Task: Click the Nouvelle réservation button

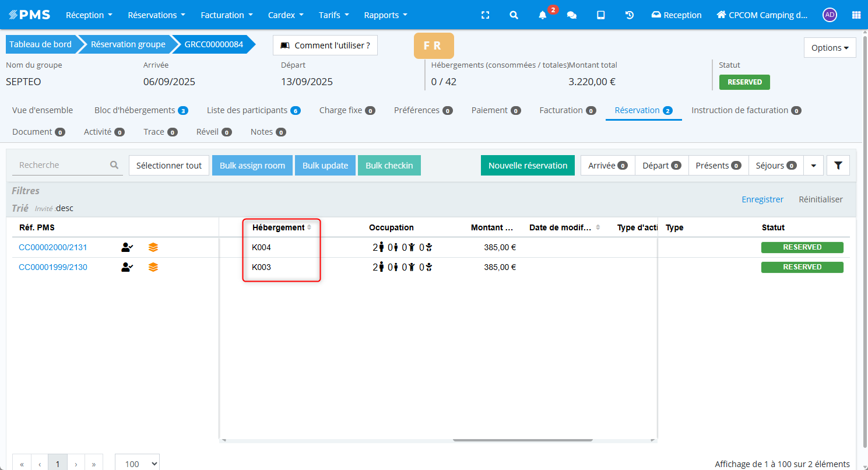Action: [528, 166]
